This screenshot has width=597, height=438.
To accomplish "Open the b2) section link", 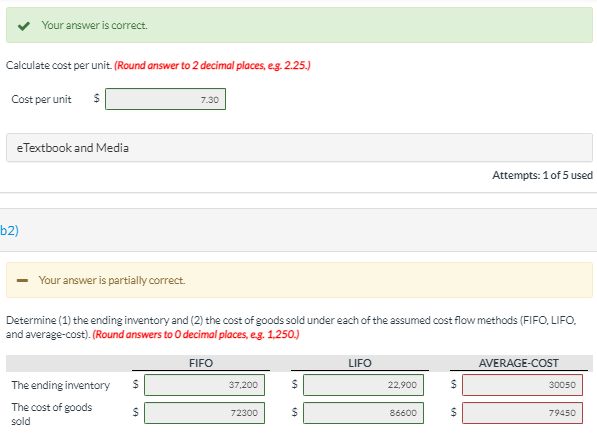I will pyautogui.click(x=10, y=230).
